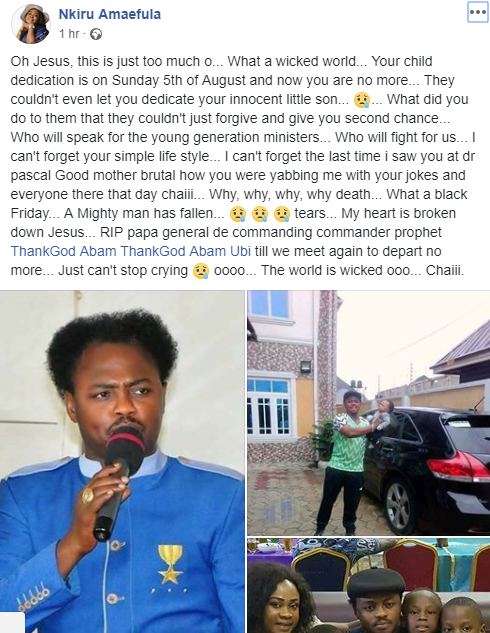Open the family group photo at bottom
The height and width of the screenshot is (633, 490).
[x=369, y=585]
